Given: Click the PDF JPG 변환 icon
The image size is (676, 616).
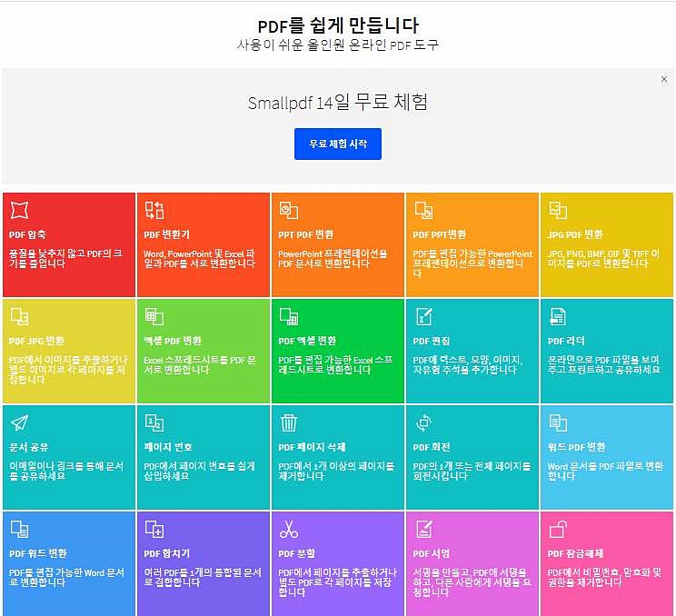Looking at the screenshot, I should coord(19,316).
